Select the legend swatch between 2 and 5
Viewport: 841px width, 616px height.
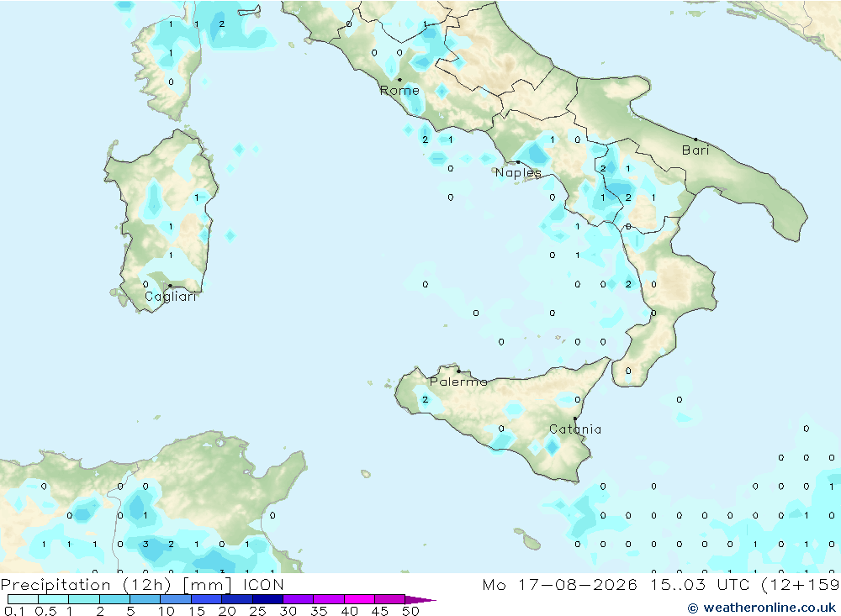[x=114, y=599]
